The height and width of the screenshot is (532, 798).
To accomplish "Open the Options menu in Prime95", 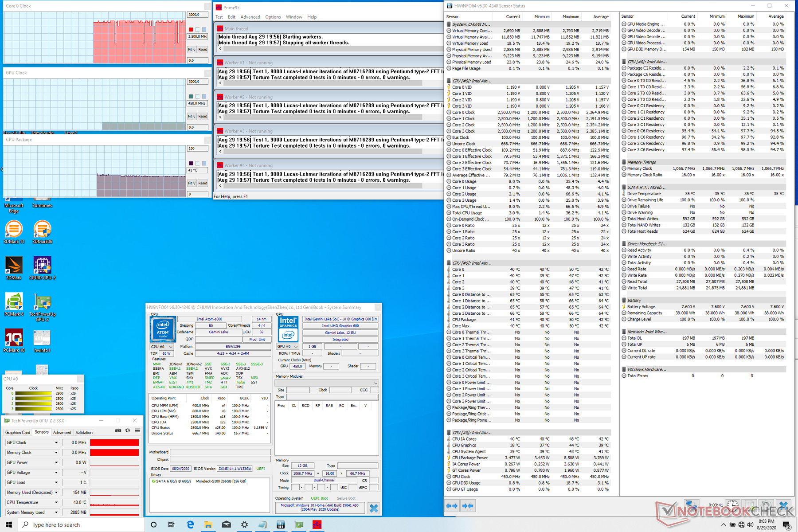I will pyautogui.click(x=273, y=17).
